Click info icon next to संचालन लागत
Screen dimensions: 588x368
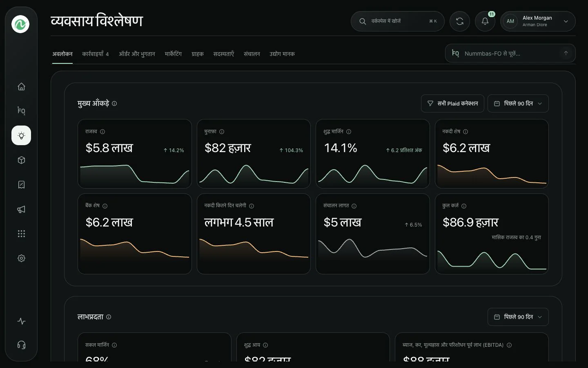pyautogui.click(x=354, y=206)
